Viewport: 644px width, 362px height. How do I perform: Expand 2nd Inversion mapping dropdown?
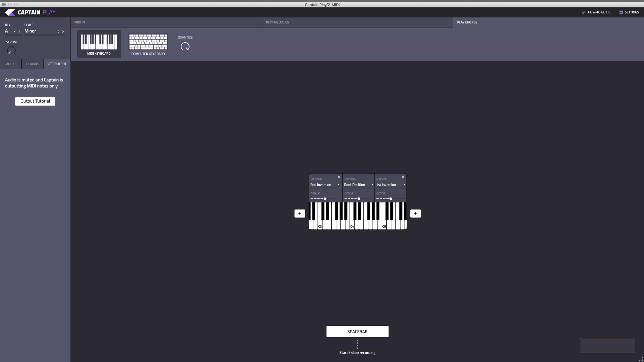325,185
